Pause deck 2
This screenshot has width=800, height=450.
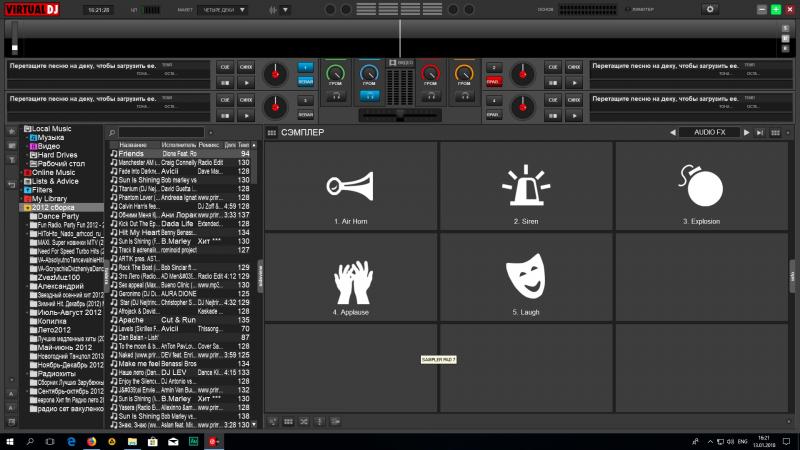point(553,83)
